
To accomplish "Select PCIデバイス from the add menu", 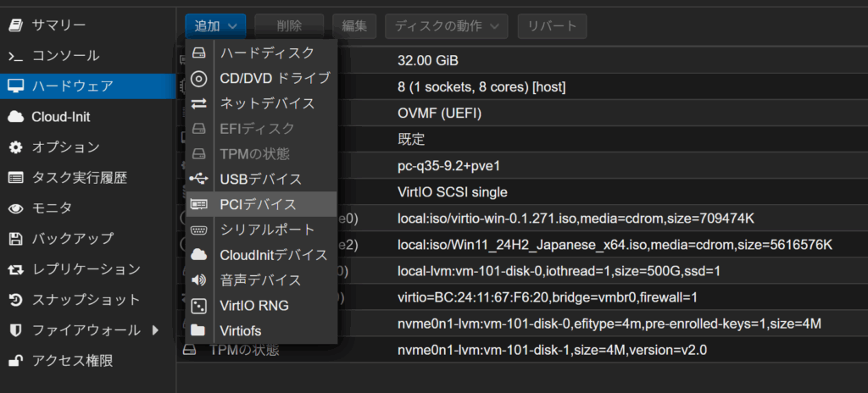I will tap(259, 204).
